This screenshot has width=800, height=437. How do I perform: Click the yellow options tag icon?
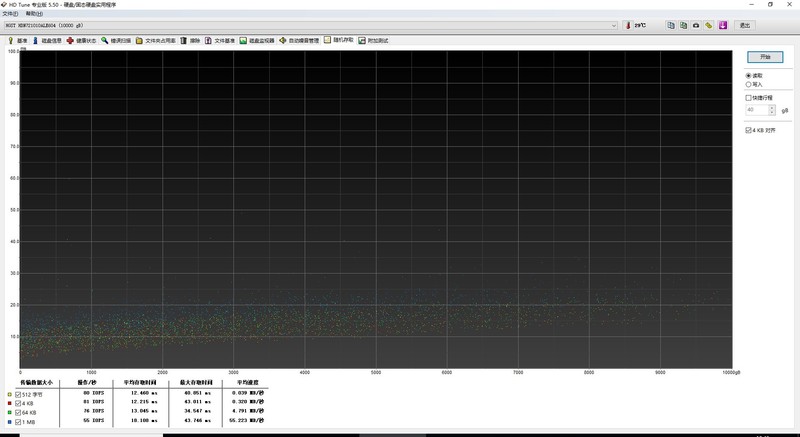click(x=709, y=25)
